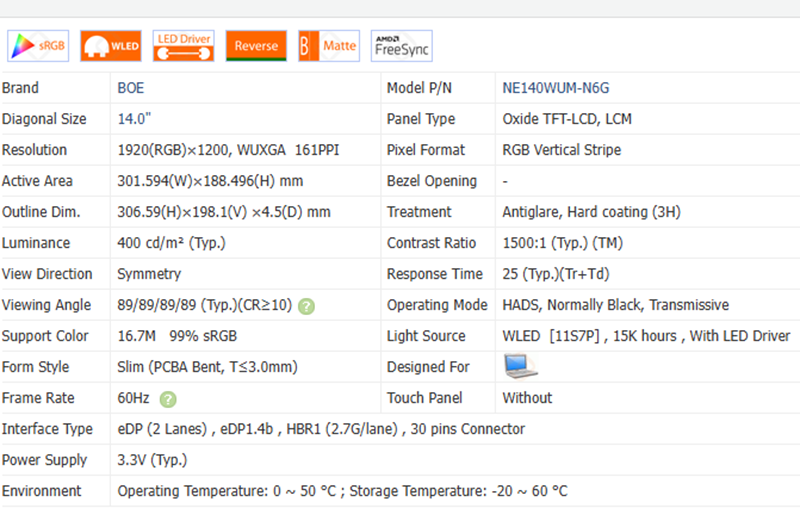Click the orange Reverse badge
Screen dimensions: 800x508
click(x=256, y=46)
